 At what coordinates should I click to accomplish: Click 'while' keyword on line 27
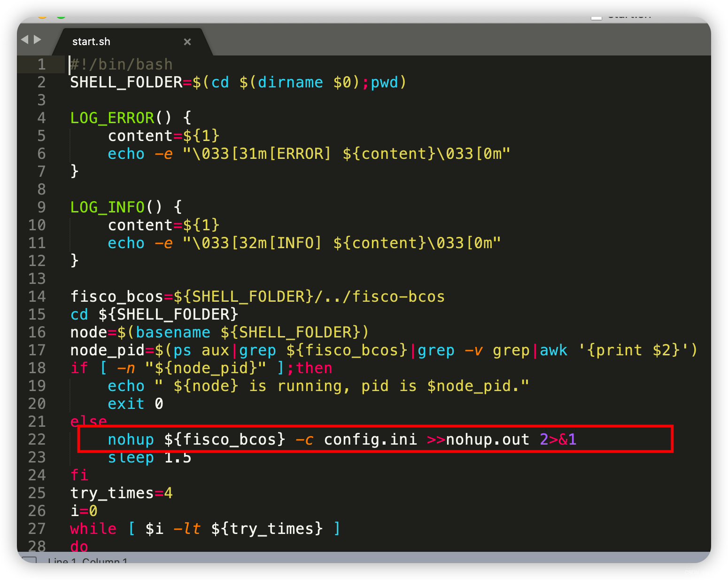coord(93,529)
